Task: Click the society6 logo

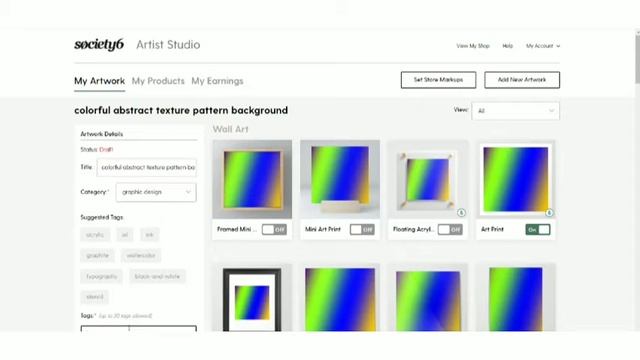Action: pos(99,44)
